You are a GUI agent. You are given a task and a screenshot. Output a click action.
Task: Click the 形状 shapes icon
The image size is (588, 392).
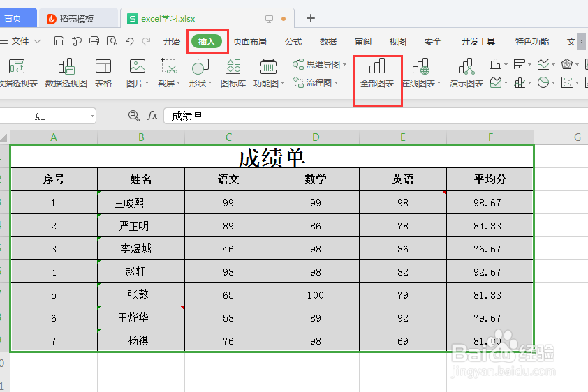[x=200, y=67]
